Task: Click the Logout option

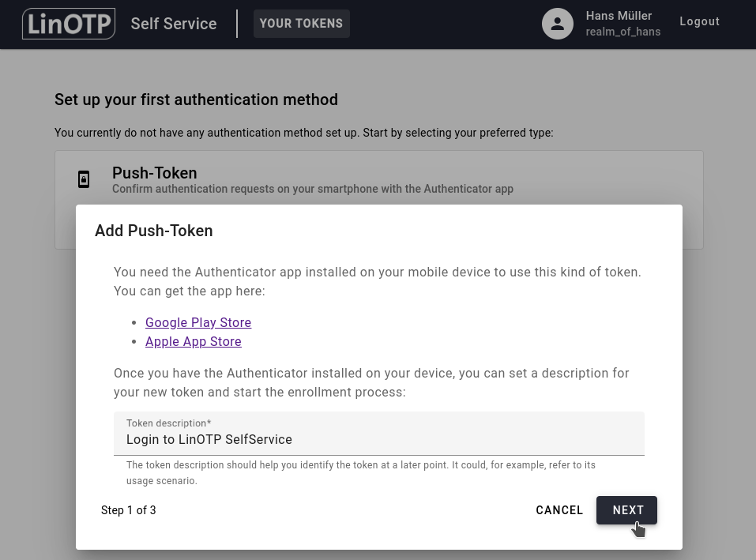Action: [699, 21]
